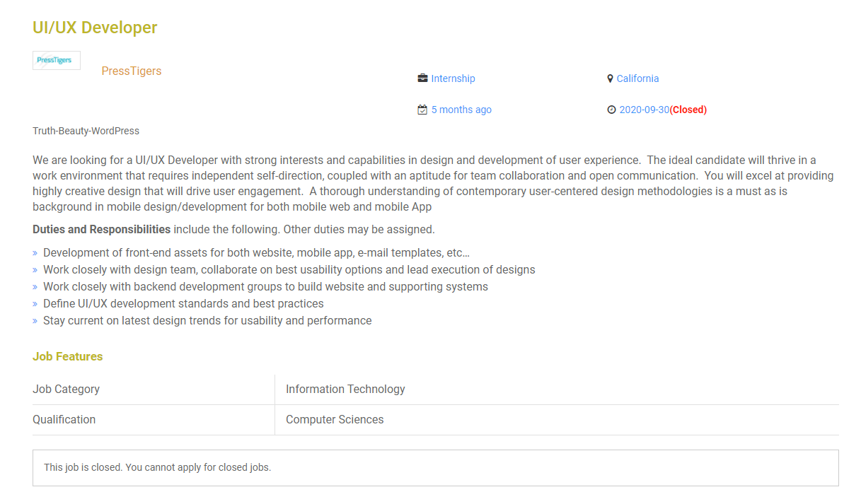Click bullet arrow before 'Development of front-end assets'
Screen dimensions: 861x504
(35, 253)
